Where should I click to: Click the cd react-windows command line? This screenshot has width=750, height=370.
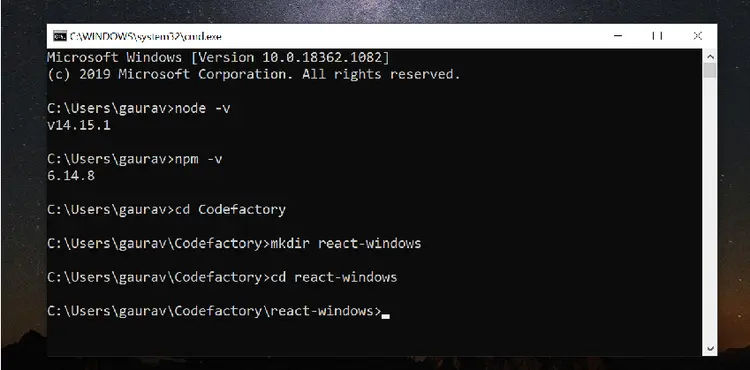[x=222, y=277]
